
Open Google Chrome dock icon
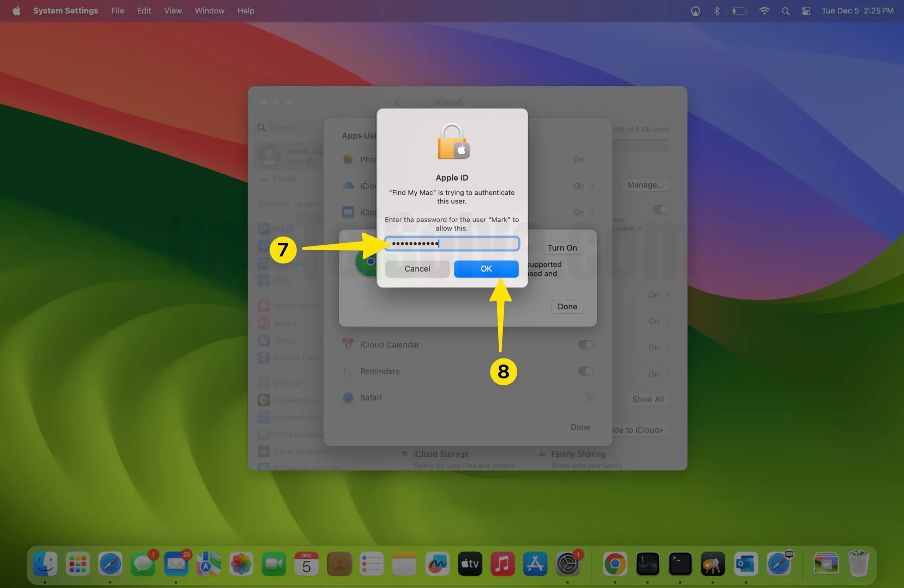(x=615, y=564)
